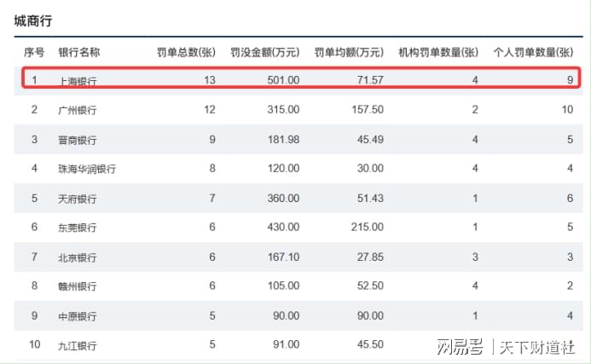
Task: Choose the 东莞银行 bank name
Action: (77, 228)
